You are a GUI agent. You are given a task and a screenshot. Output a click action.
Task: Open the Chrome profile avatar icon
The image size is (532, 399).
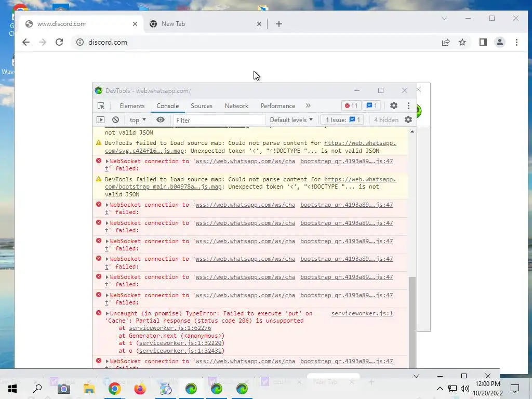pyautogui.click(x=500, y=42)
